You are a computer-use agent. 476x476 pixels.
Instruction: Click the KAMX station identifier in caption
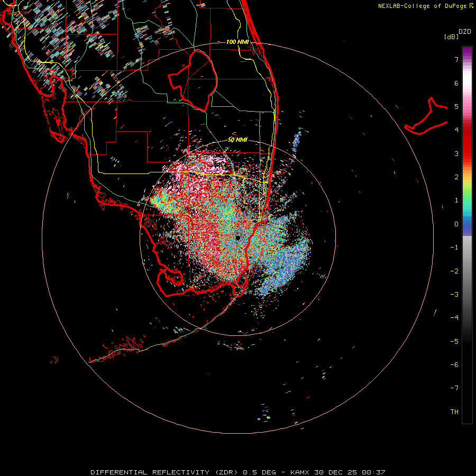tap(300, 472)
